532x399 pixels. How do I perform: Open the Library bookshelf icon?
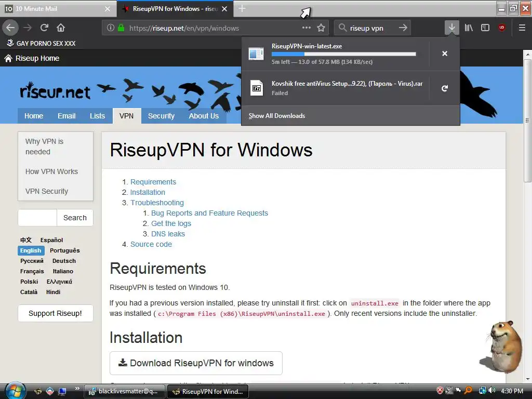[469, 28]
